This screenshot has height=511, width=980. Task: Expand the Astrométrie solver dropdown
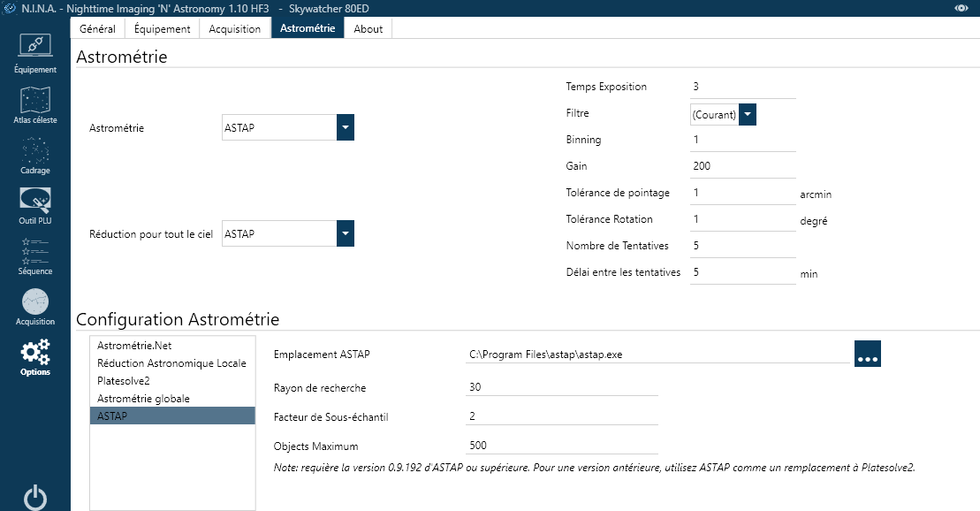345,127
